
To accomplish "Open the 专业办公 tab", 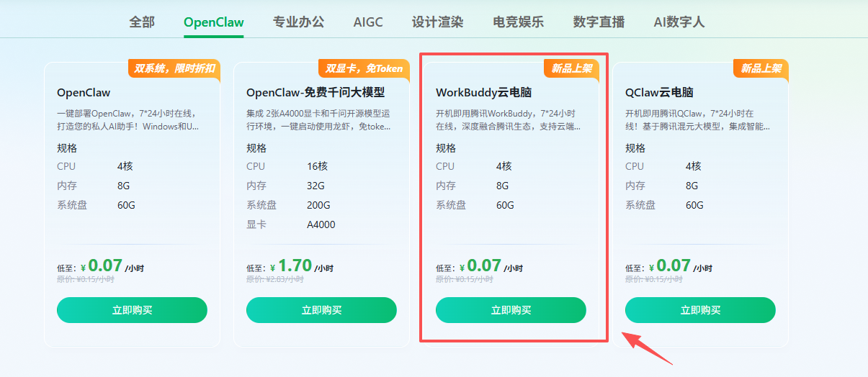I will tap(298, 22).
